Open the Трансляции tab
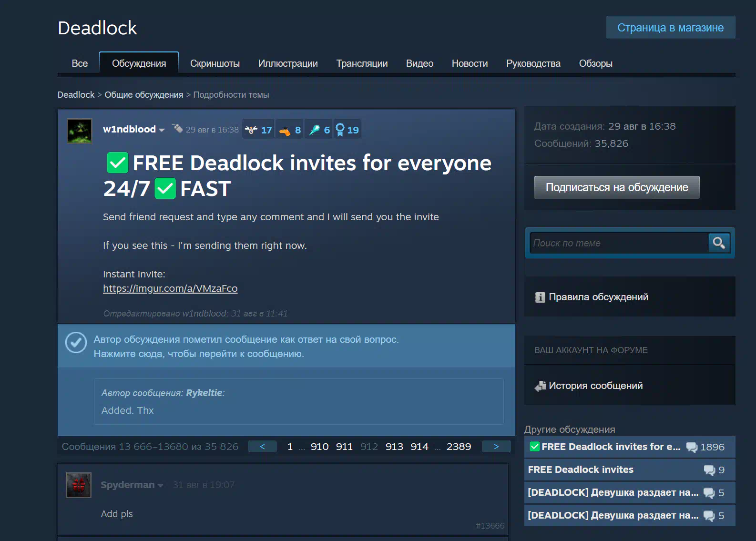Viewport: 756px width, 541px height. [362, 63]
